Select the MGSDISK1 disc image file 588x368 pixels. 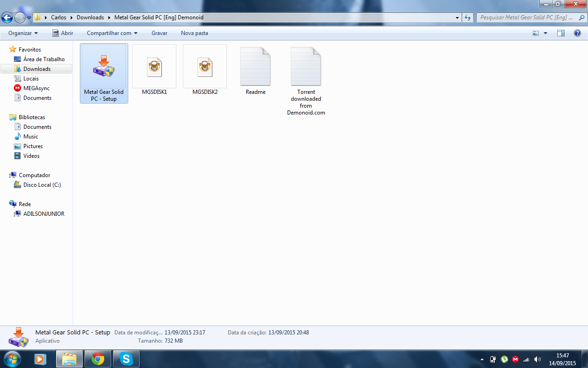tap(154, 70)
